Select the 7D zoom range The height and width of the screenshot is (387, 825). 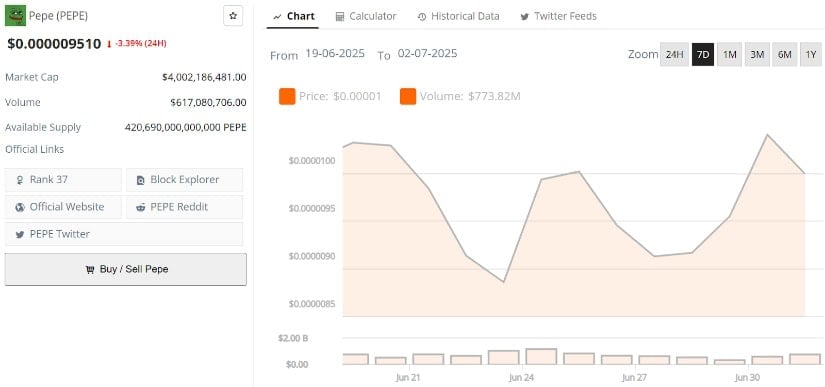(x=703, y=54)
